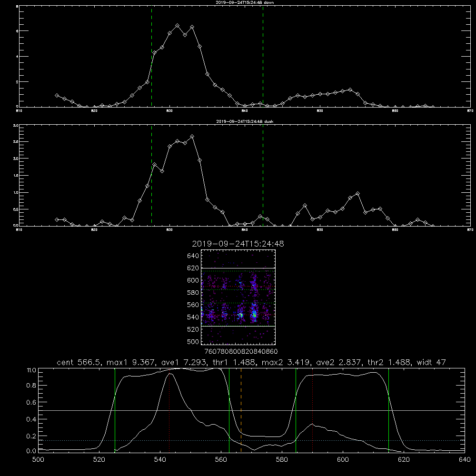Click the 540 x-axis label of bottom plot
Viewport: 476px width, 476px height.
pos(160,460)
